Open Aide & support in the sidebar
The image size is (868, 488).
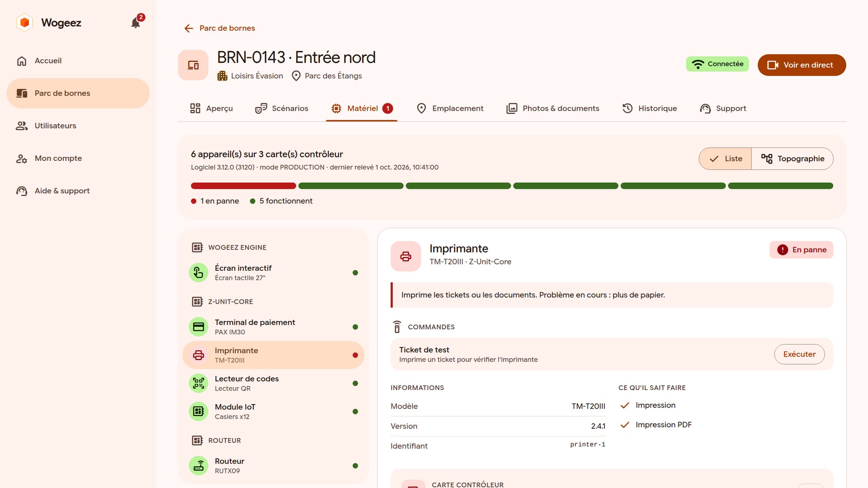[78, 191]
